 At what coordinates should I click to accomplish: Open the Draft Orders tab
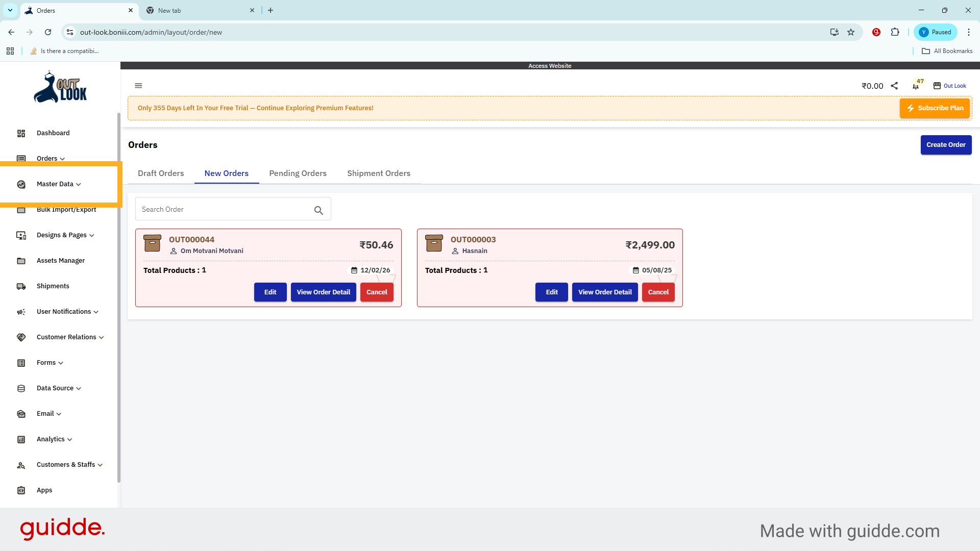coord(161,173)
